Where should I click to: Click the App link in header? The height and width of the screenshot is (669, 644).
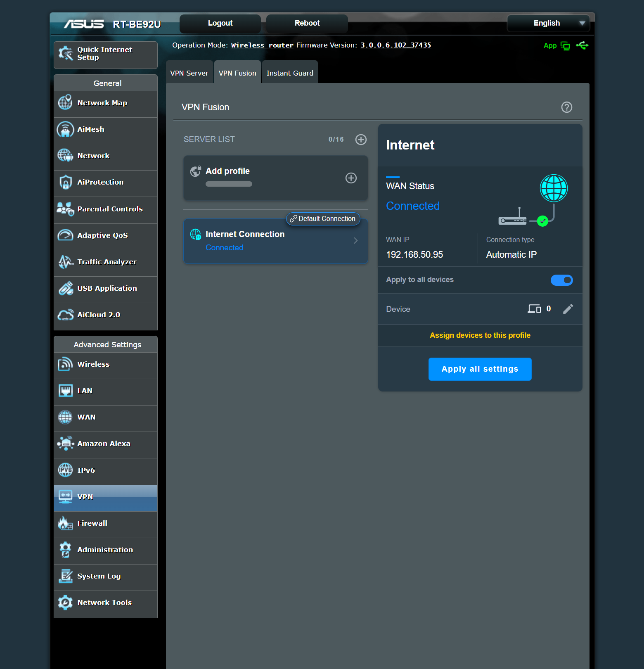550,46
